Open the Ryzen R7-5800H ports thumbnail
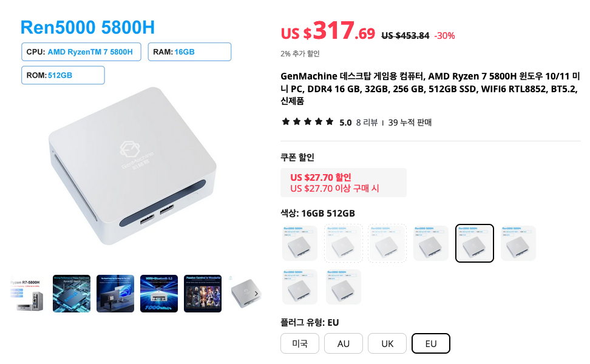Viewport: 590px width, 364px height. pos(27,294)
